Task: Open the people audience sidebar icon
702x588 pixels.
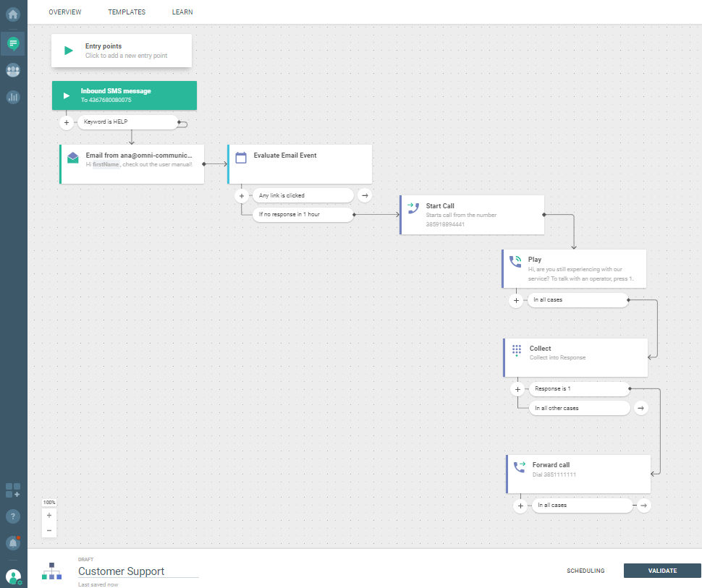Action: 13,70
